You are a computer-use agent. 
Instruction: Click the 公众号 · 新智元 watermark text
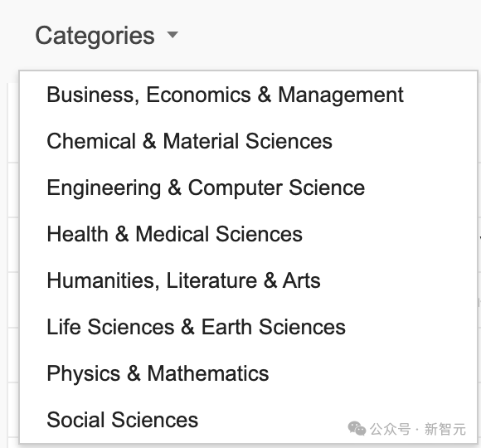point(418,429)
